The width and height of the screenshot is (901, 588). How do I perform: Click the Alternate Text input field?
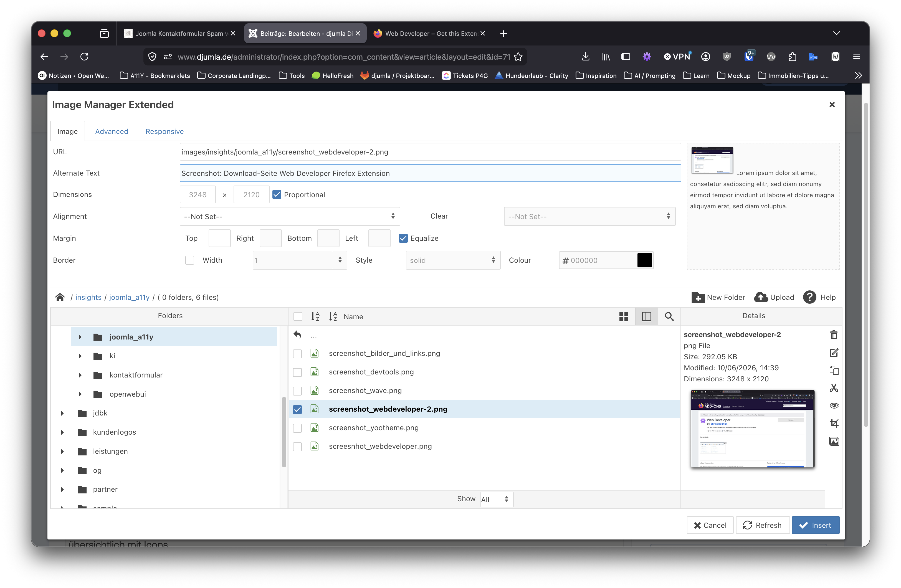(430, 173)
